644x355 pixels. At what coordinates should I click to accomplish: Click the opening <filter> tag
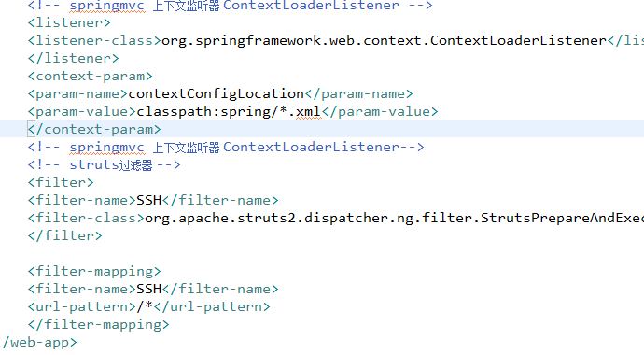[x=61, y=182]
